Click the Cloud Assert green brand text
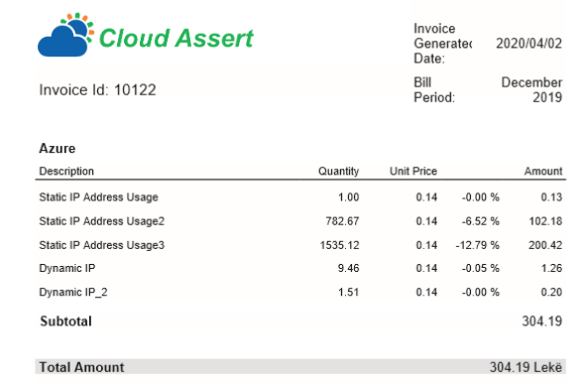This screenshot has width=588, height=382. (176, 39)
